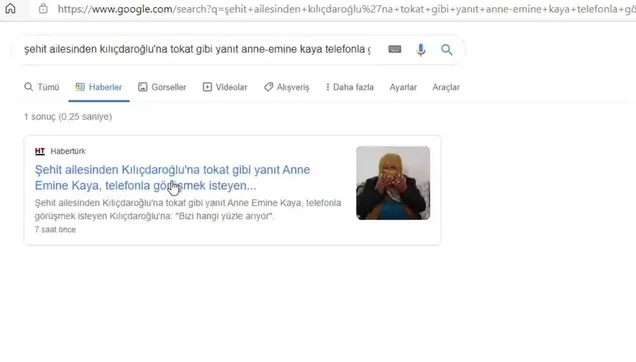Screen dimensions: 636x362
Task: Click the address bar URL
Action: point(346,9)
